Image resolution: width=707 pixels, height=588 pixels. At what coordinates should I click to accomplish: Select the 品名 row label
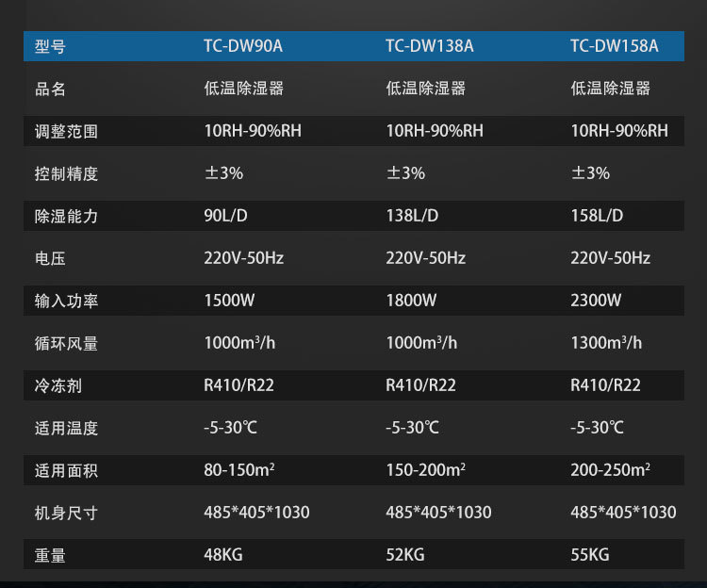point(50,89)
